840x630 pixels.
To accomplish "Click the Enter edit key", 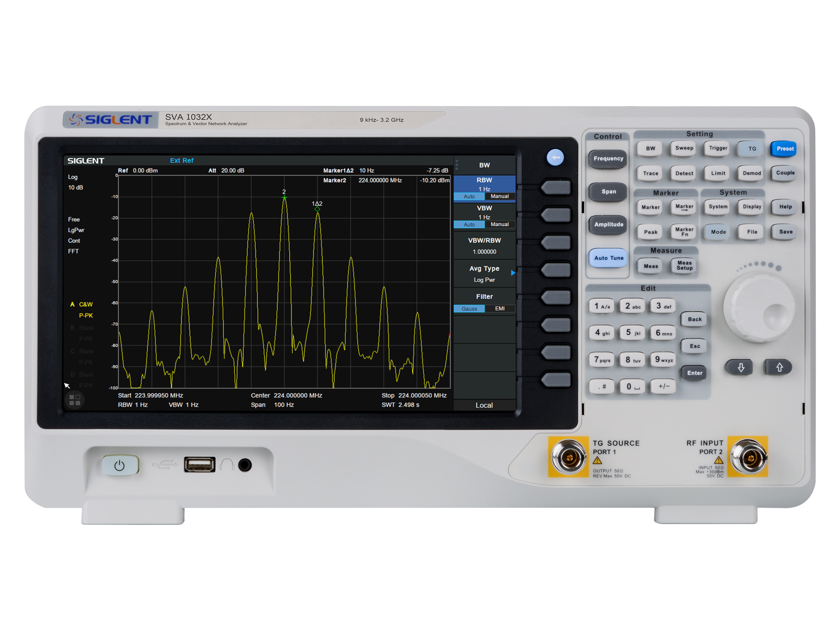I will point(694,373).
